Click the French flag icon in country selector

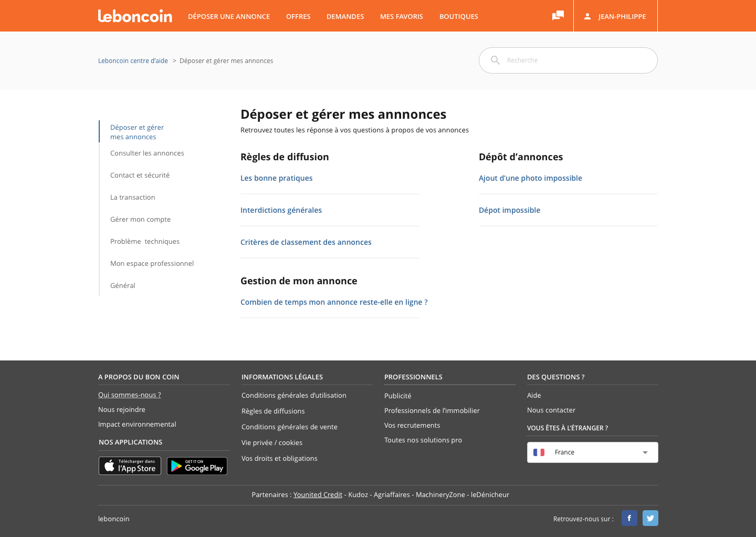[539, 452]
